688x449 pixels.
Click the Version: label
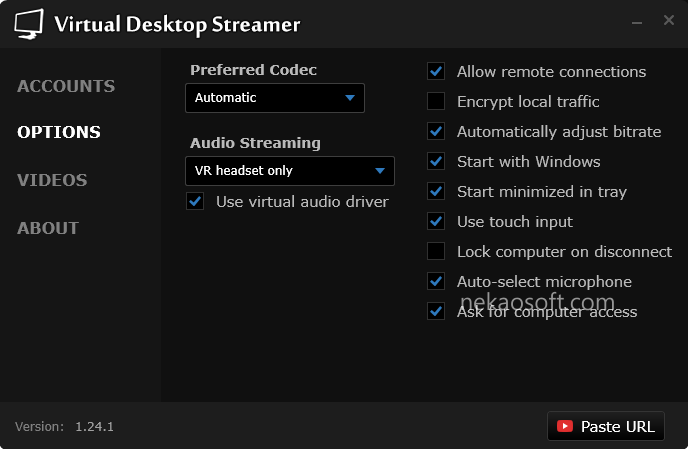(39, 427)
